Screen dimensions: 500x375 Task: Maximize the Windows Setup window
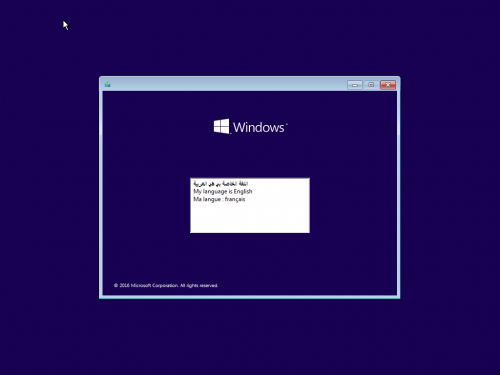371,85
